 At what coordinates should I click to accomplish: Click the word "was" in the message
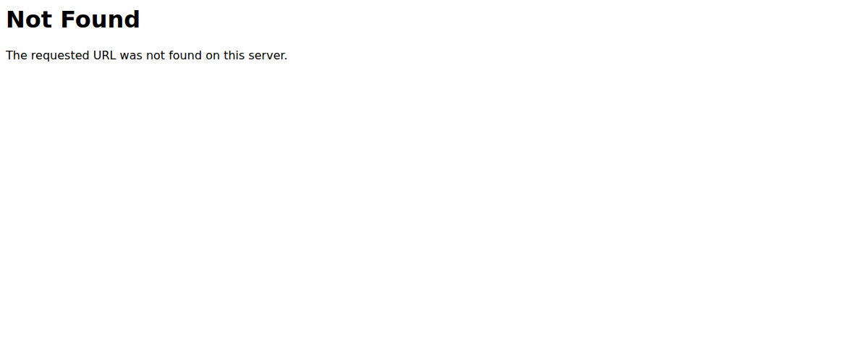(x=131, y=56)
